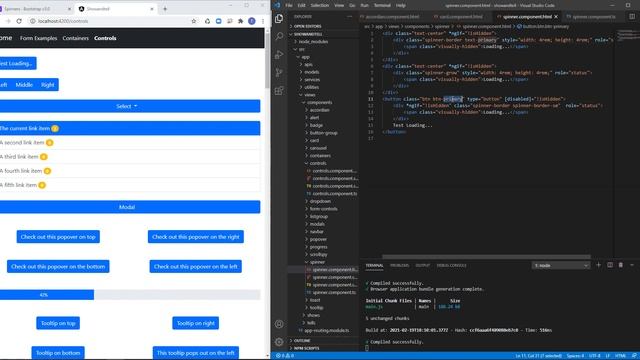The width and height of the screenshot is (640, 360).
Task: Open the Search view in VS Code activity bar
Action: click(x=279, y=37)
